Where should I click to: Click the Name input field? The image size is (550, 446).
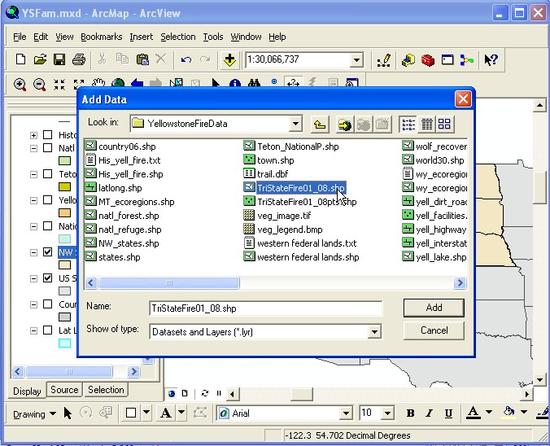click(x=266, y=309)
